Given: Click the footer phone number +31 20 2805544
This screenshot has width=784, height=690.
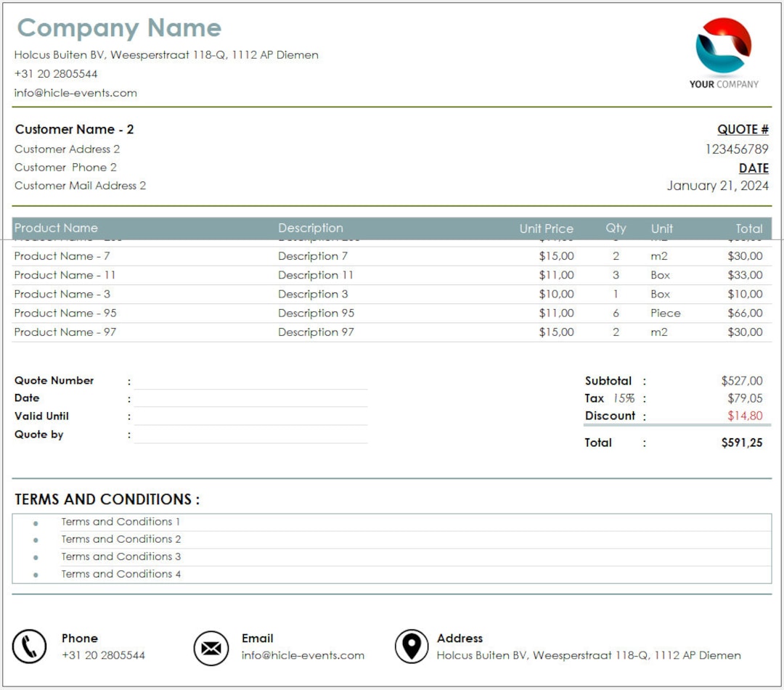Looking at the screenshot, I should tap(103, 655).
